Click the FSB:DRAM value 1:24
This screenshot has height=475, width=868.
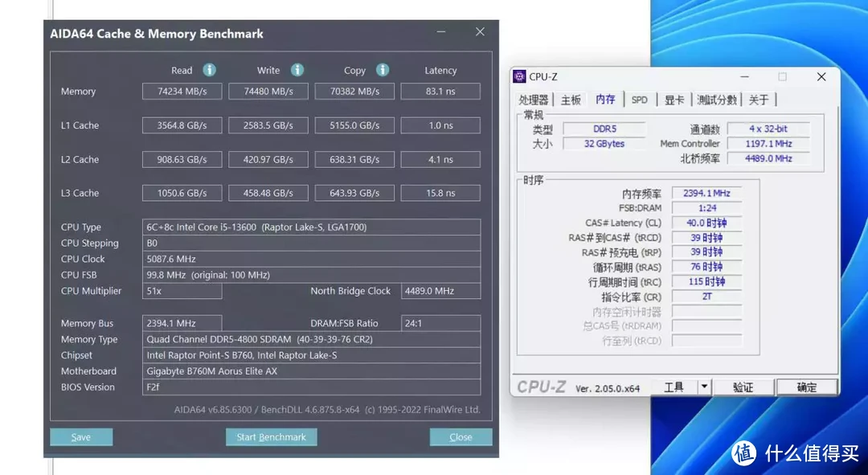tap(707, 208)
